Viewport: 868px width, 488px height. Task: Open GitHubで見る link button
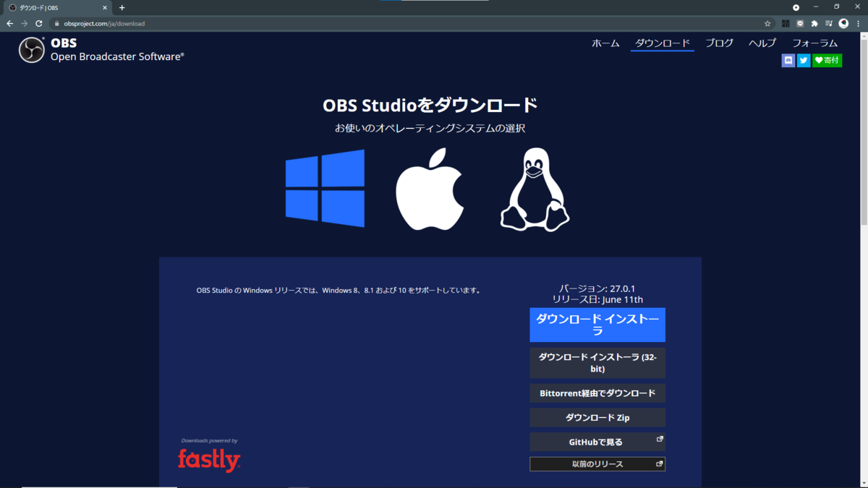597,442
